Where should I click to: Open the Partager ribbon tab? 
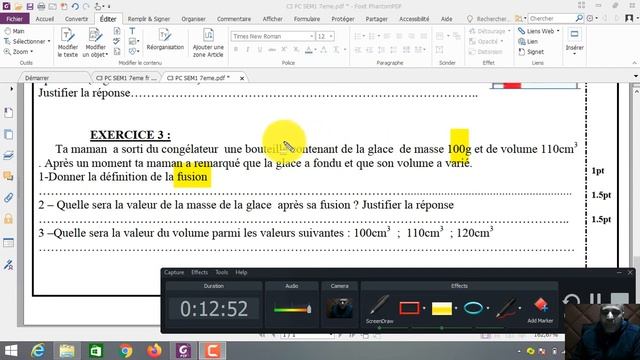[x=376, y=19]
